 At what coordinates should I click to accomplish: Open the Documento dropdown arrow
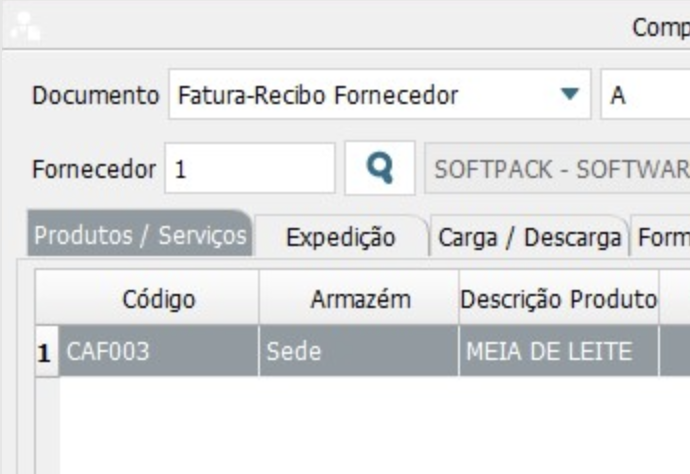coord(570,95)
